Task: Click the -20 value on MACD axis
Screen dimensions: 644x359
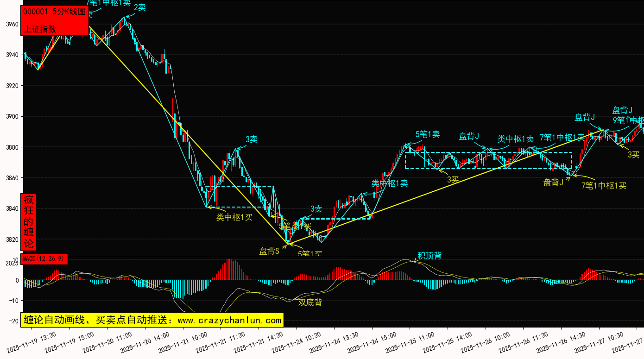Action: tap(14, 321)
